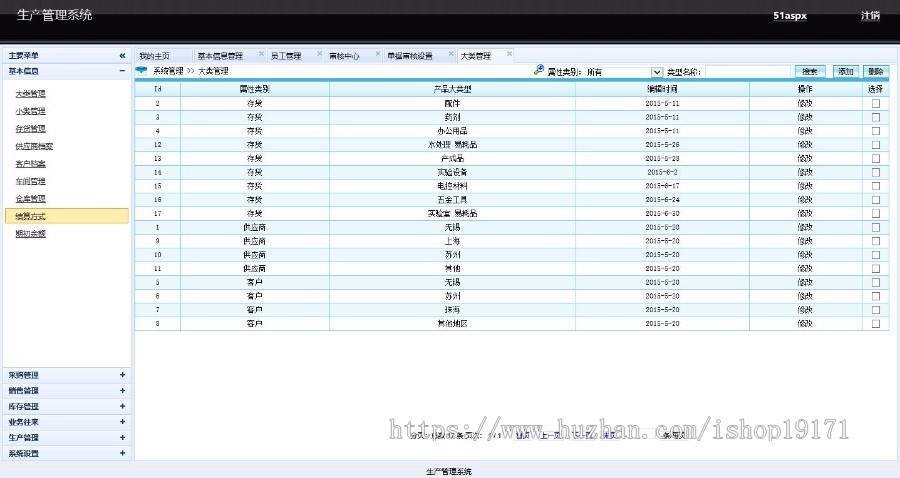This screenshot has width=900, height=478.
Task: Switch to the 审核中心 tab
Action: [344, 56]
